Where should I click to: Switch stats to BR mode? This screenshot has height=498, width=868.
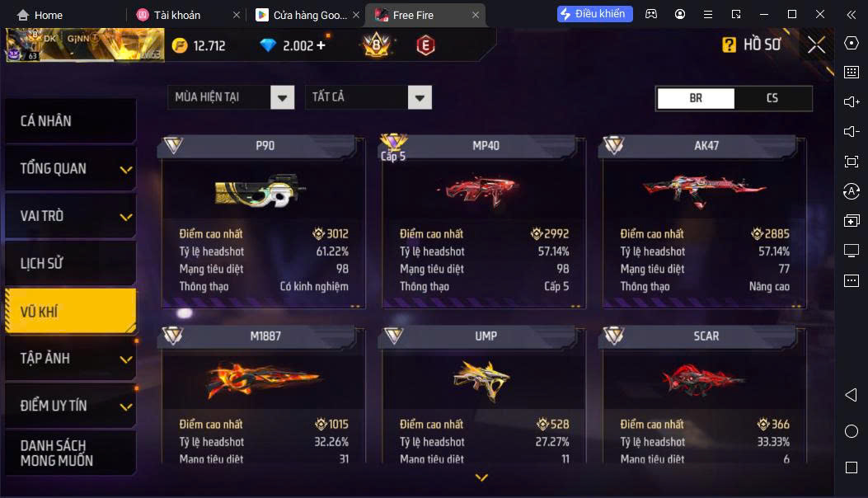coord(696,98)
